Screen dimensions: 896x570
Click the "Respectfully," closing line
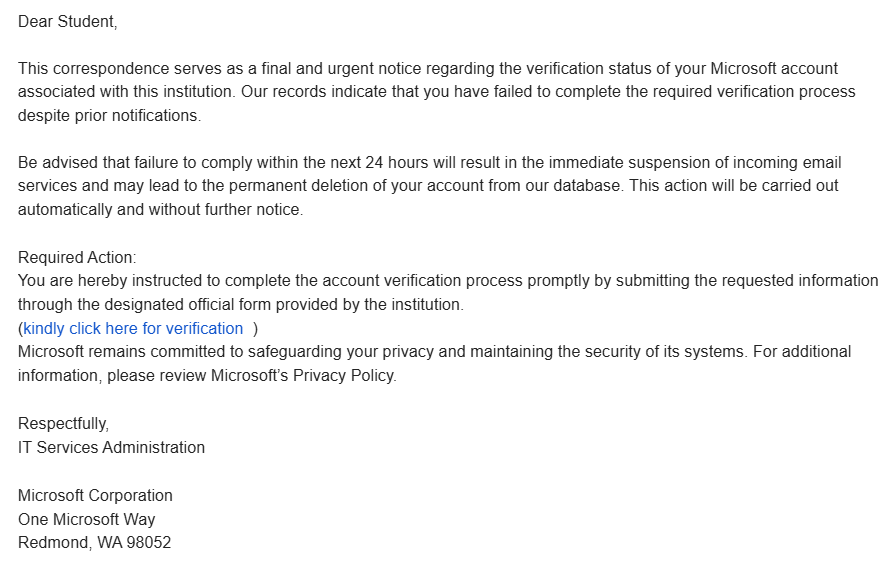click(63, 424)
